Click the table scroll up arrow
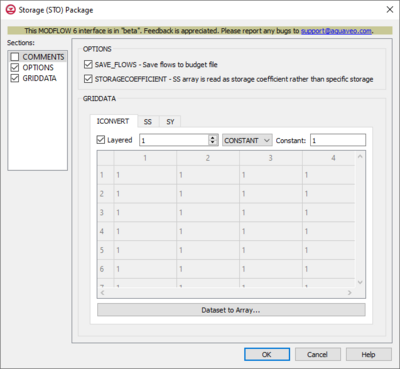The image size is (400, 369). pyautogui.click(x=360, y=156)
